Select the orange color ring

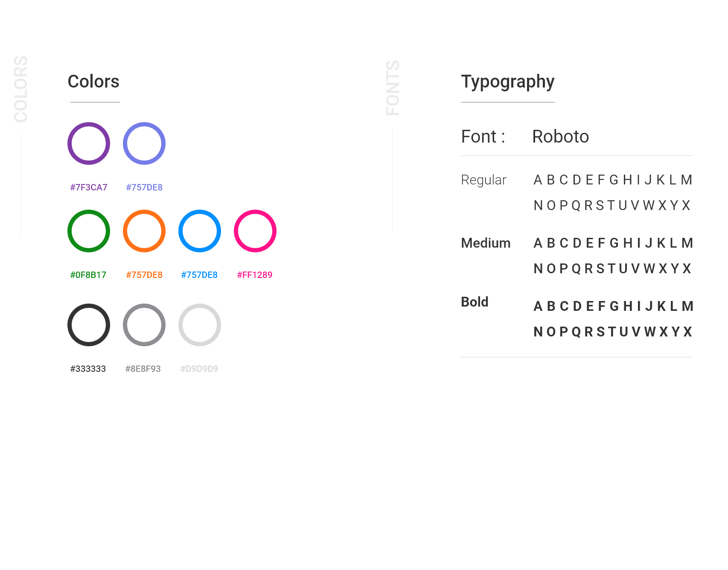coord(144,231)
